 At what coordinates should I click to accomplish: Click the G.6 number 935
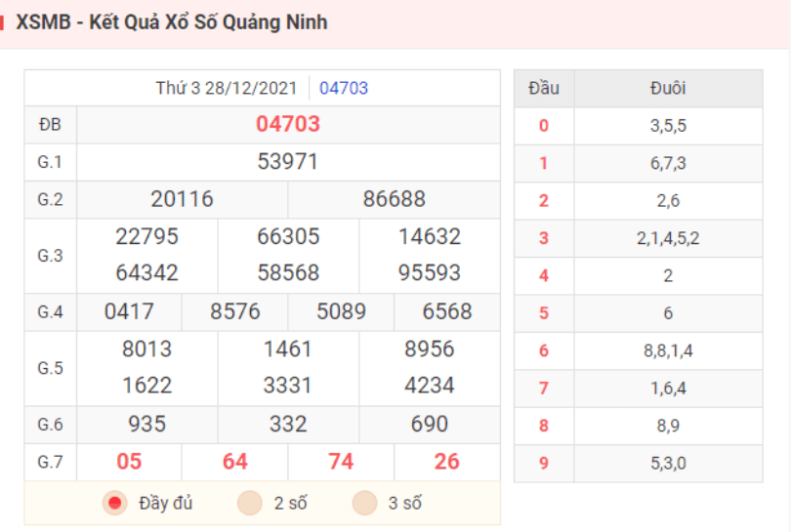click(x=147, y=424)
